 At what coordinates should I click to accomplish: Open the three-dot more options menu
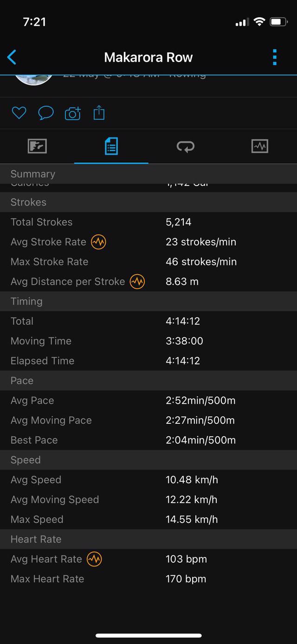(x=275, y=57)
